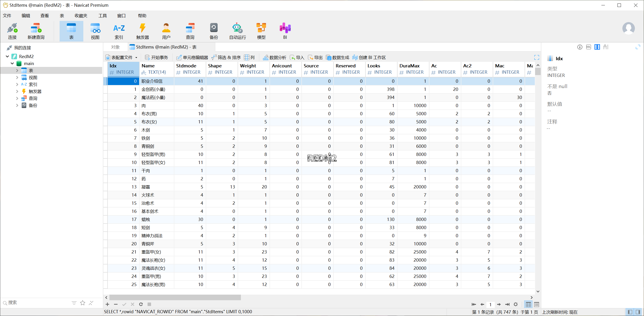Switch to the 对象 tab
Screen dimensions: 644x316
point(115,47)
